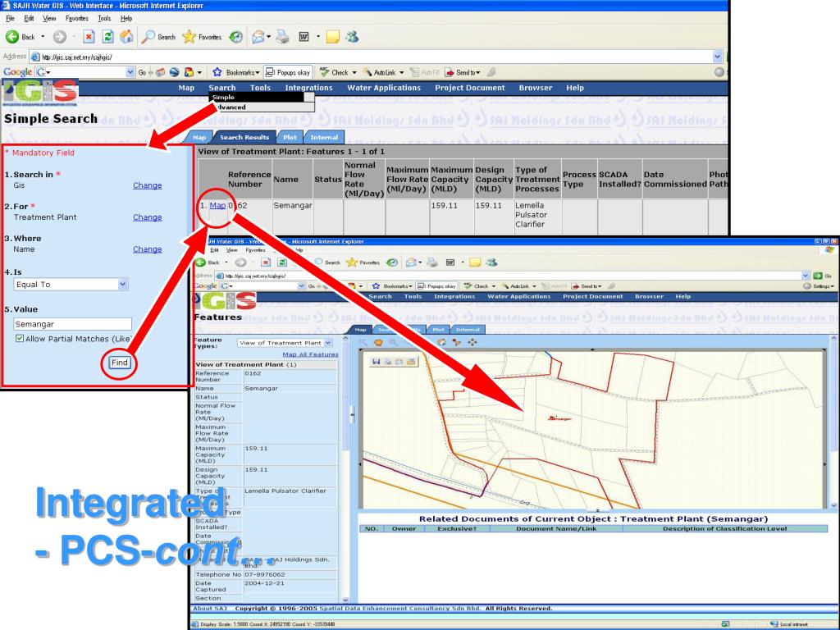The height and width of the screenshot is (630, 840).
Task: Select Simple in the Search submenu
Action: coord(257,97)
